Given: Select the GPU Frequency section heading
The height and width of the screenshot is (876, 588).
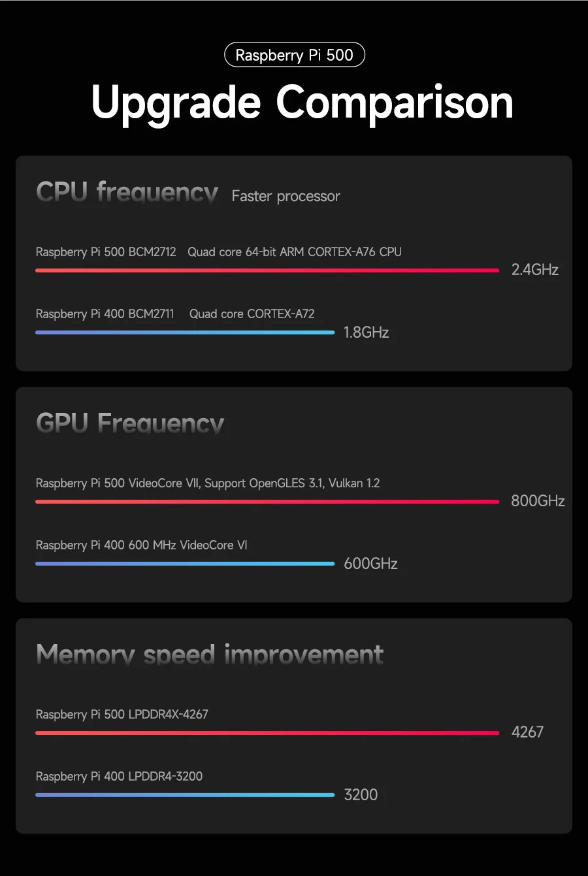Looking at the screenshot, I should (130, 423).
